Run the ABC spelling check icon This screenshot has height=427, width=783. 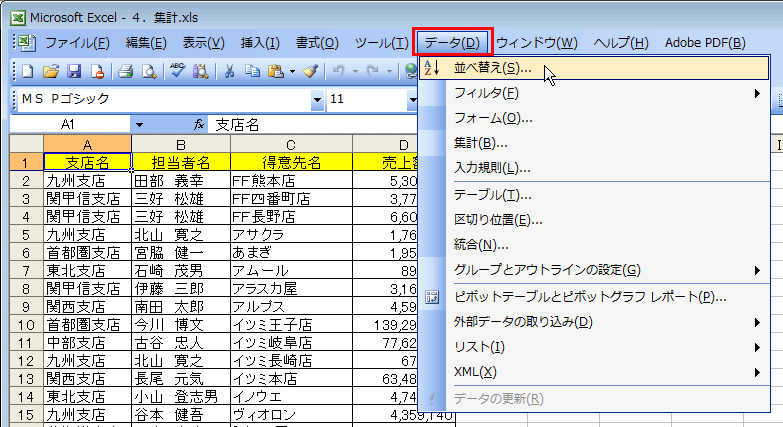[x=177, y=71]
